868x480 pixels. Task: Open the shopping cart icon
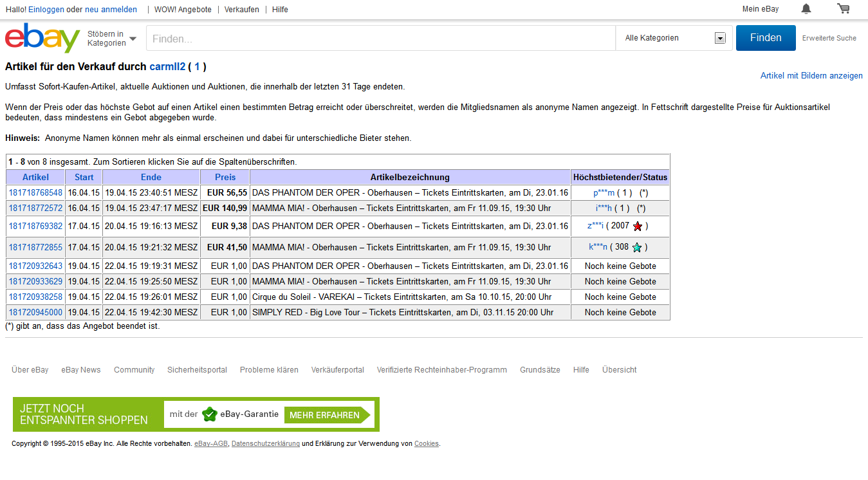[x=843, y=9]
